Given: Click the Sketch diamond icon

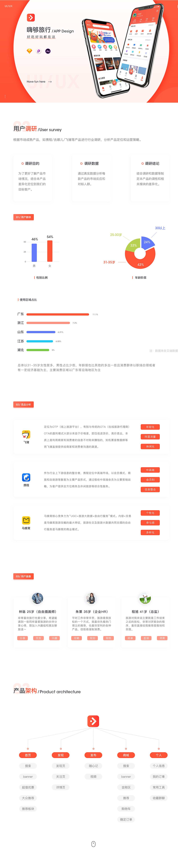Looking at the screenshot, I should point(29,51).
